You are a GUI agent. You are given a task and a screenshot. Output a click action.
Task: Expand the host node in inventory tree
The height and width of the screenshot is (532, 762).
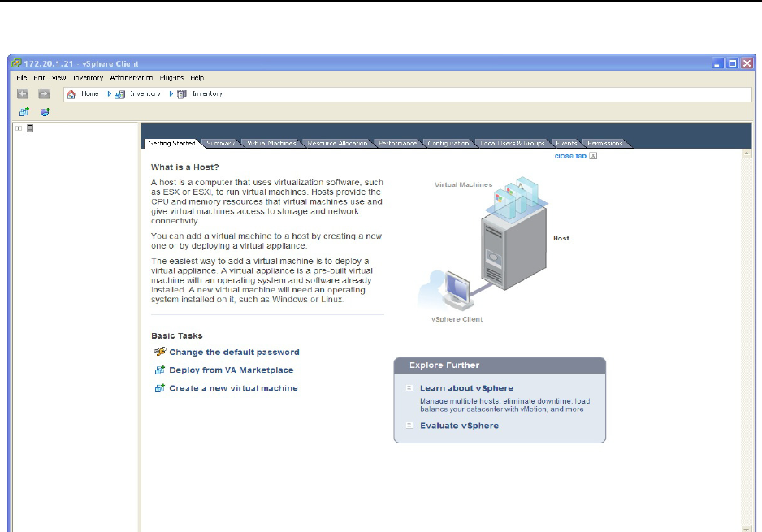(19, 128)
